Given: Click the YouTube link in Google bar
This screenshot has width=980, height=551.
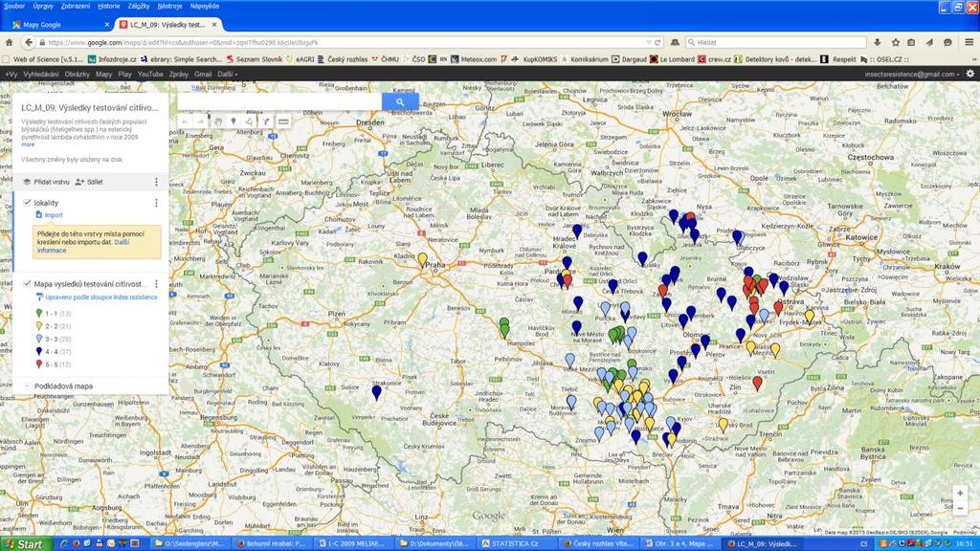Looking at the screenshot, I should tap(150, 74).
